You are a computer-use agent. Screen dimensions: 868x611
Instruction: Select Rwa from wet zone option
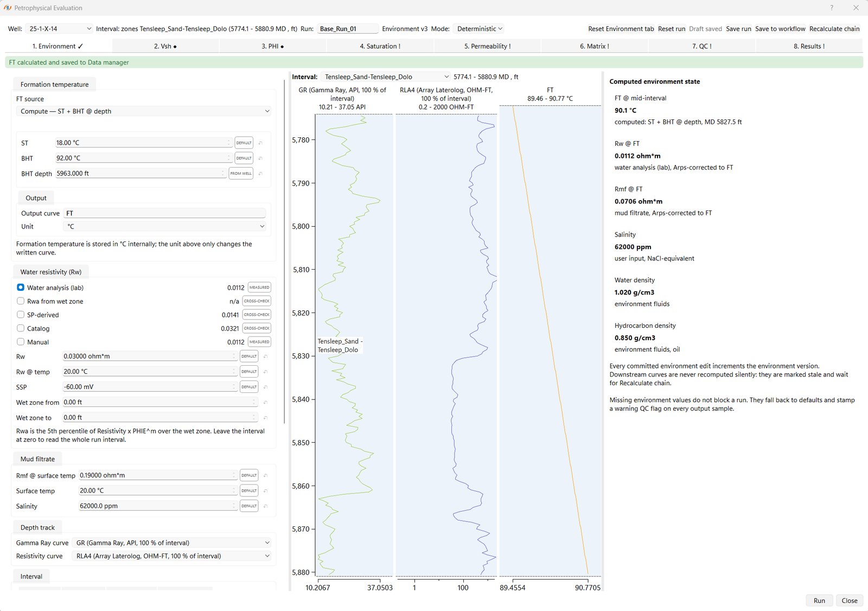coord(21,301)
